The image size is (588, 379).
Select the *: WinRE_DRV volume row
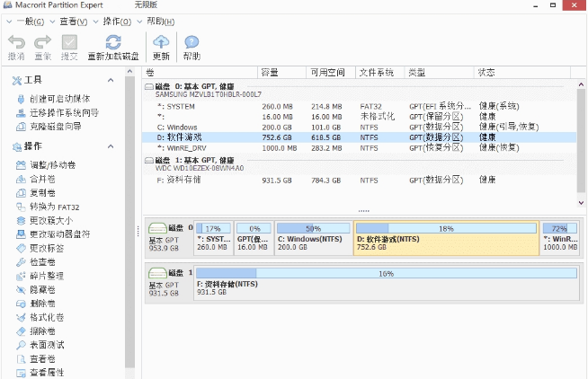[360, 148]
